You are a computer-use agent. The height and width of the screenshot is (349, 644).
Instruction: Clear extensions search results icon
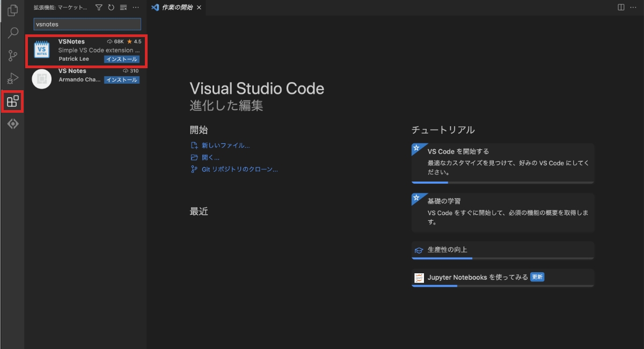(123, 8)
